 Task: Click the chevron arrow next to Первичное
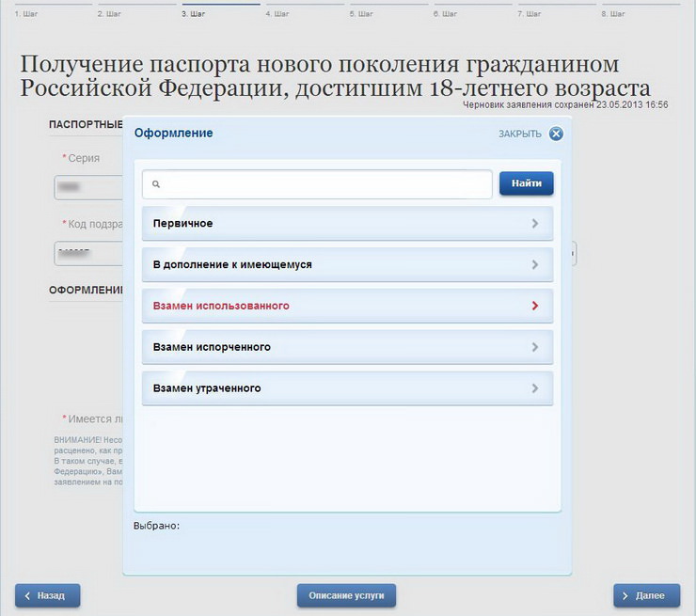pyautogui.click(x=535, y=224)
